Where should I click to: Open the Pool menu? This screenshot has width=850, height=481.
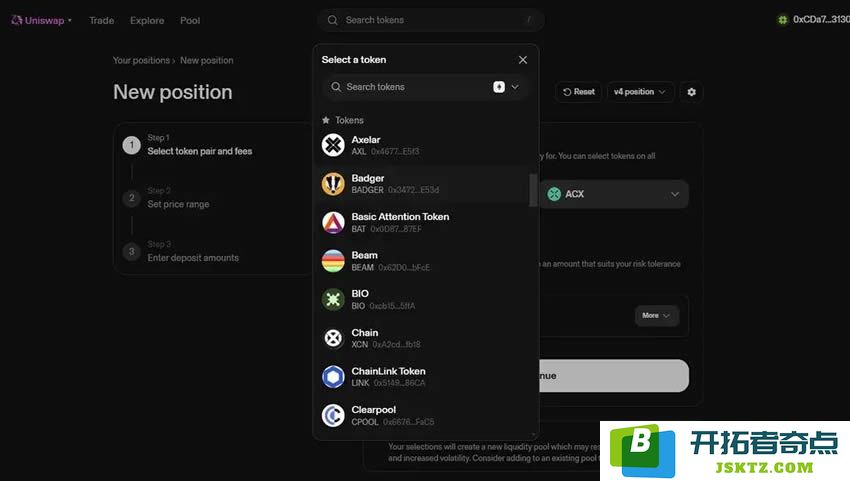pos(190,21)
